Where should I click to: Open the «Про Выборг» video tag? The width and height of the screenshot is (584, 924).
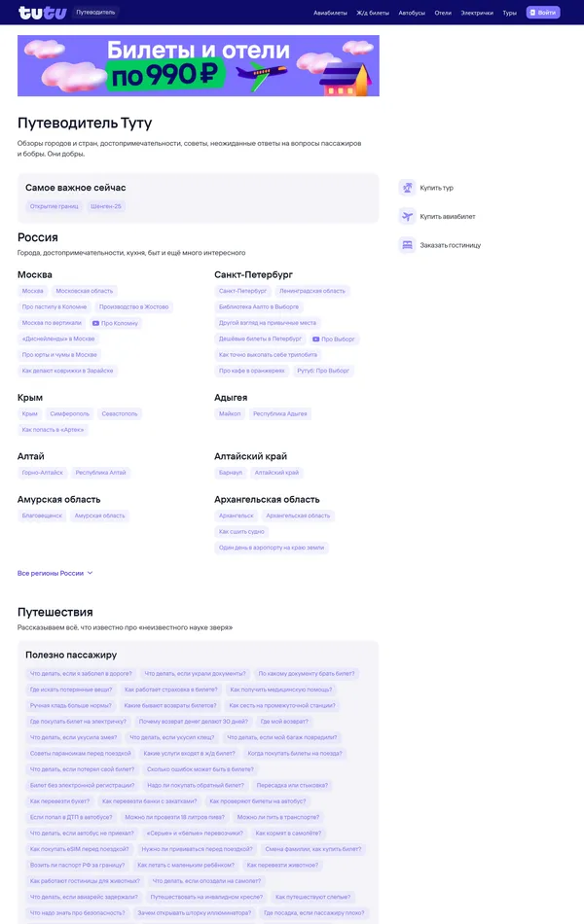(334, 339)
